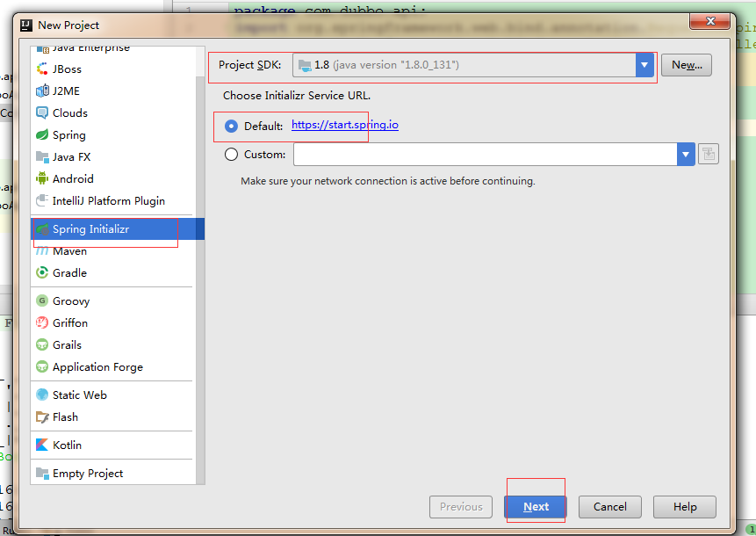Pick the Android label in list
Screen dimensions: 756x536
click(x=73, y=178)
